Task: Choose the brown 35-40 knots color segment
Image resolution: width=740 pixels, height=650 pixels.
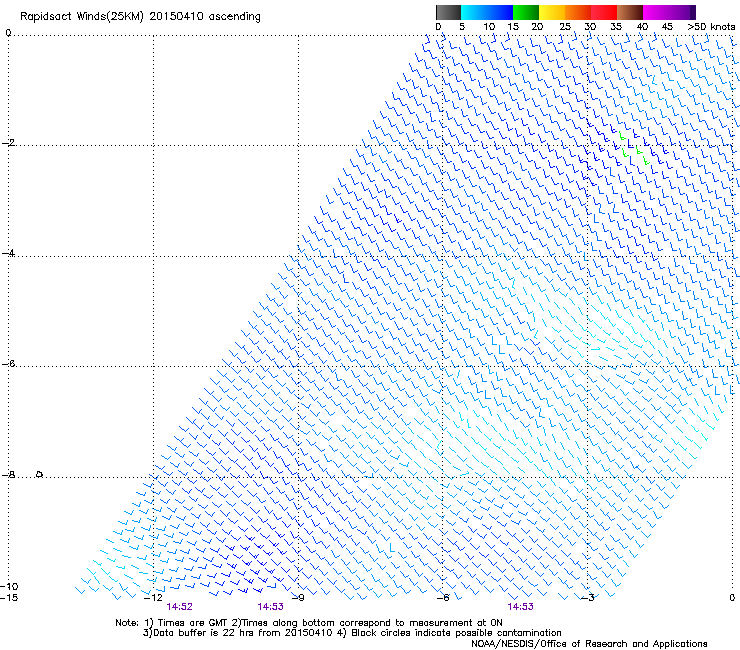Action: [630, 12]
